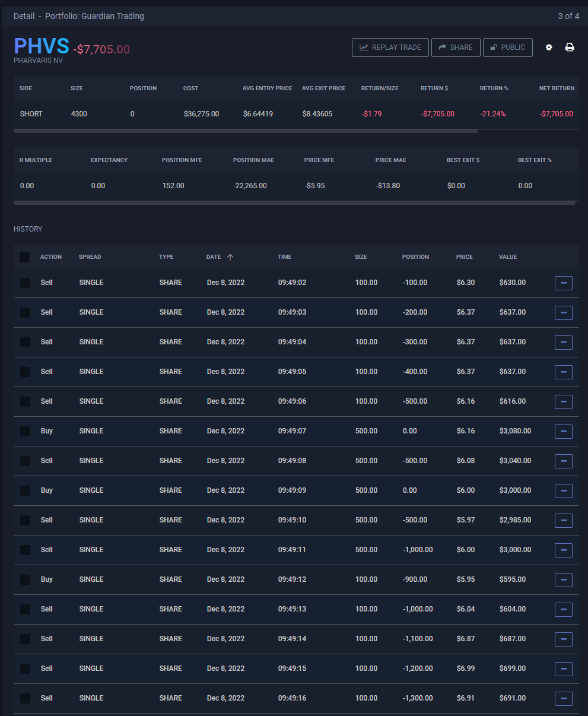588x716 pixels.
Task: Click the $6.87 price cell
Action: 466,639
